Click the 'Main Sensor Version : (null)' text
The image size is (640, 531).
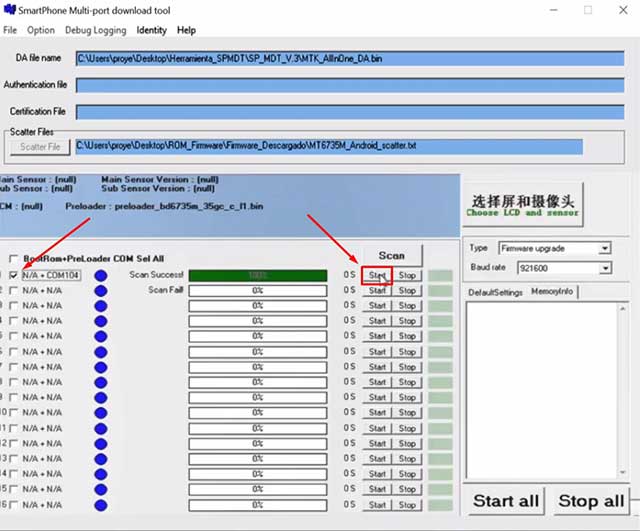coord(160,180)
